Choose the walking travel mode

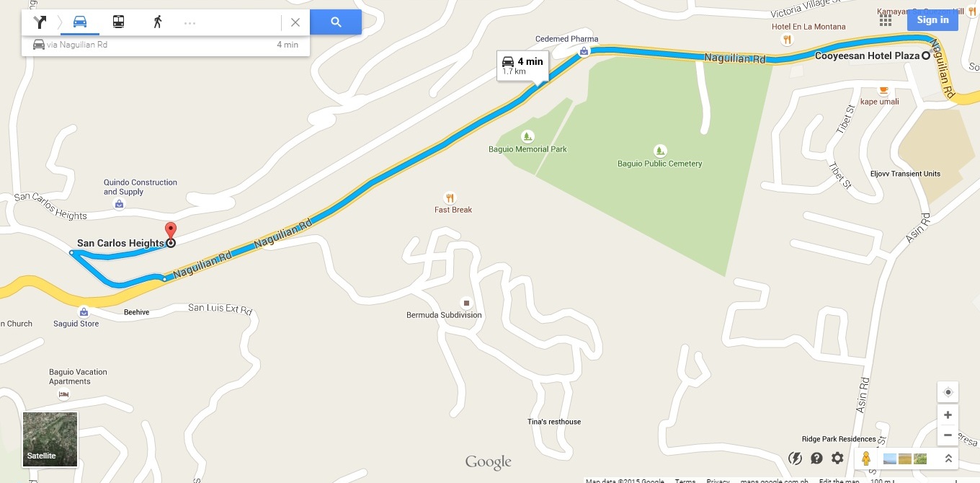157,22
